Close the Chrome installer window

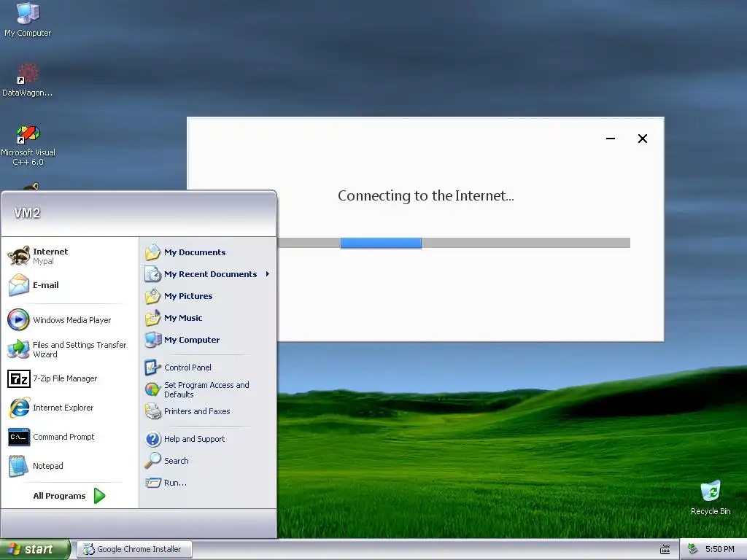click(x=642, y=139)
